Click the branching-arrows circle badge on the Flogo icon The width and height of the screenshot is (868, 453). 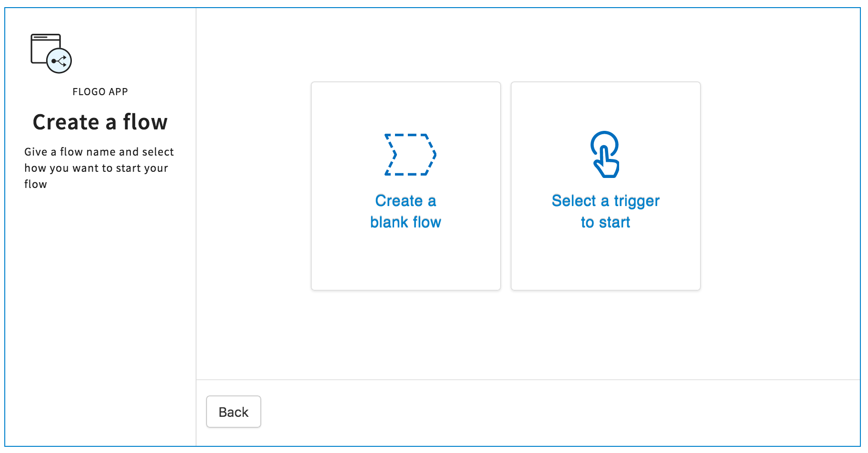[59, 61]
